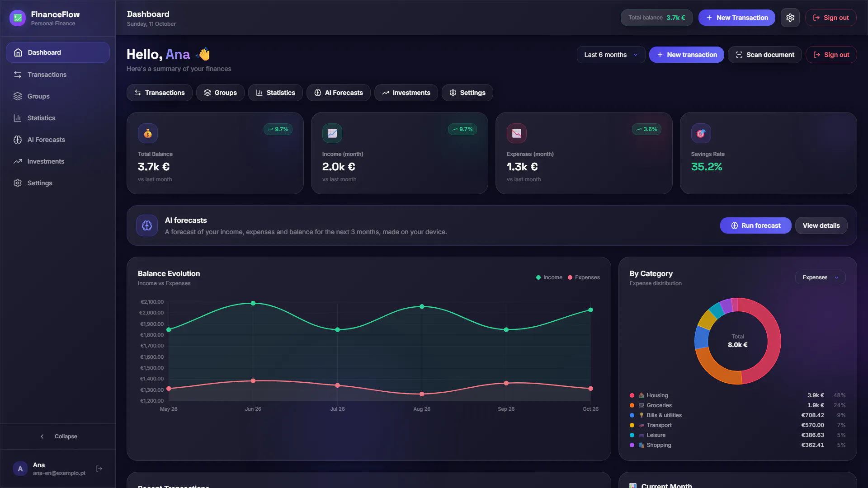Click the Jun 26 income data point
This screenshot has height=488, width=868.
coord(253,303)
